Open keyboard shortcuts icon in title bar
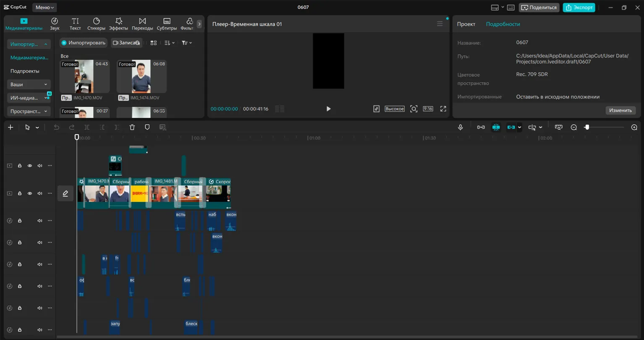Viewport: 644px width, 340px height. click(511, 8)
